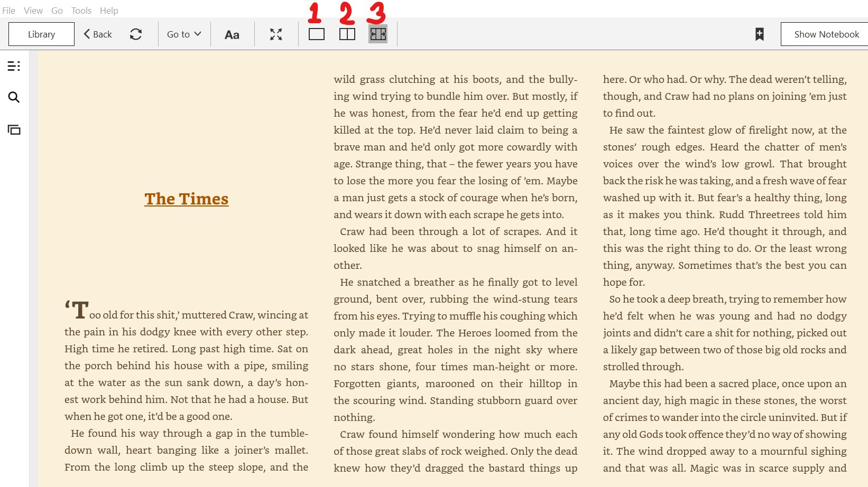Open the Go menu
This screenshot has height=487, width=868.
click(57, 10)
